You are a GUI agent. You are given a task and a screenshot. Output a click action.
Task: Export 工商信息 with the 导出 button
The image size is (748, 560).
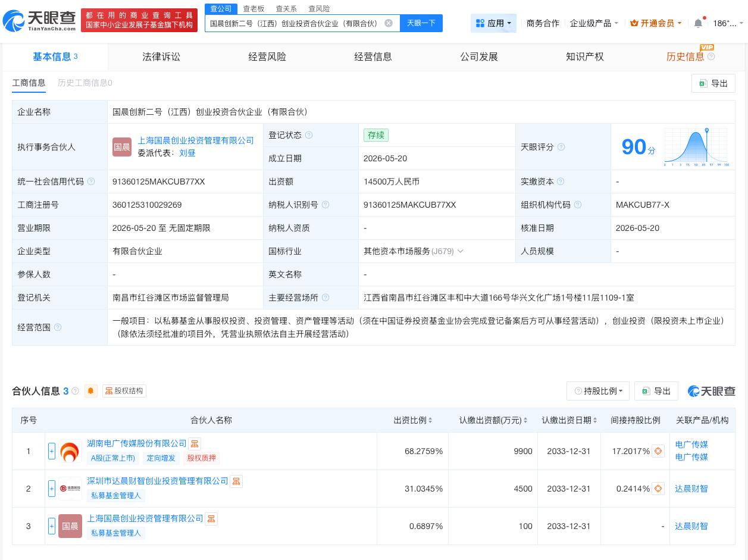(x=713, y=83)
